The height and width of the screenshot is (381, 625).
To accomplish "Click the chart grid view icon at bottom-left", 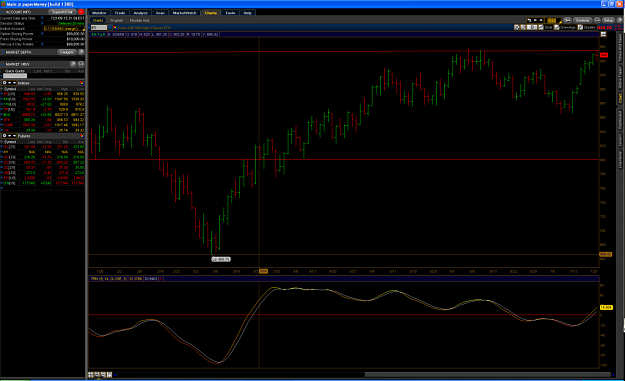I will tap(91, 375).
